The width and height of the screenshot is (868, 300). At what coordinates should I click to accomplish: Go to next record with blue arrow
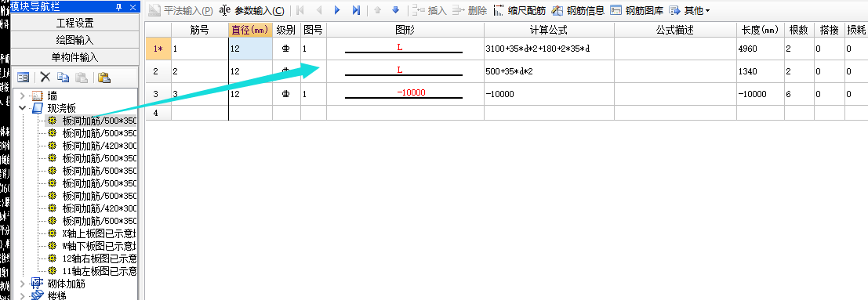point(338,10)
